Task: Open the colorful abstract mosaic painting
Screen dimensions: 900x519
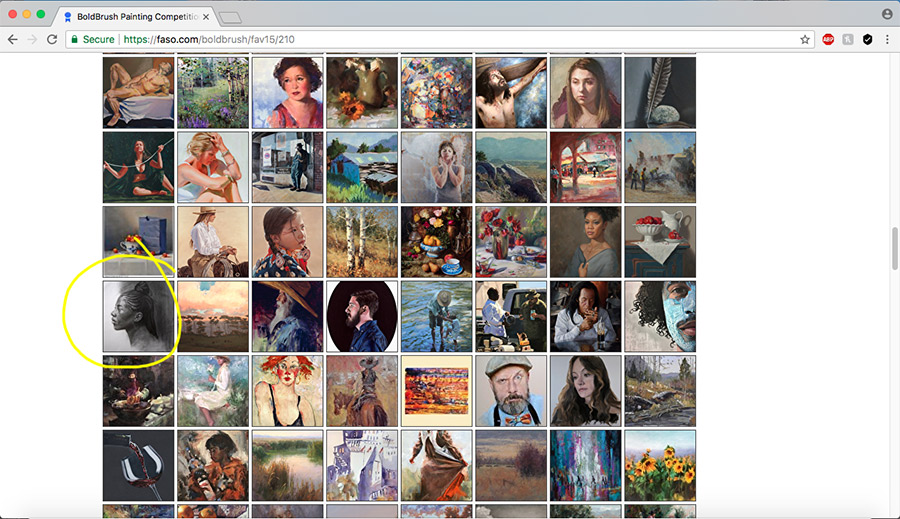Action: (437, 92)
